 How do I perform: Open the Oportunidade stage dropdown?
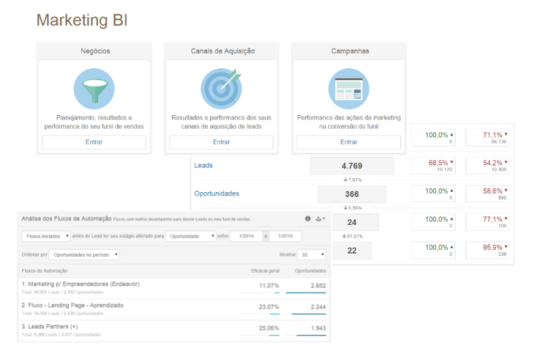[191, 236]
